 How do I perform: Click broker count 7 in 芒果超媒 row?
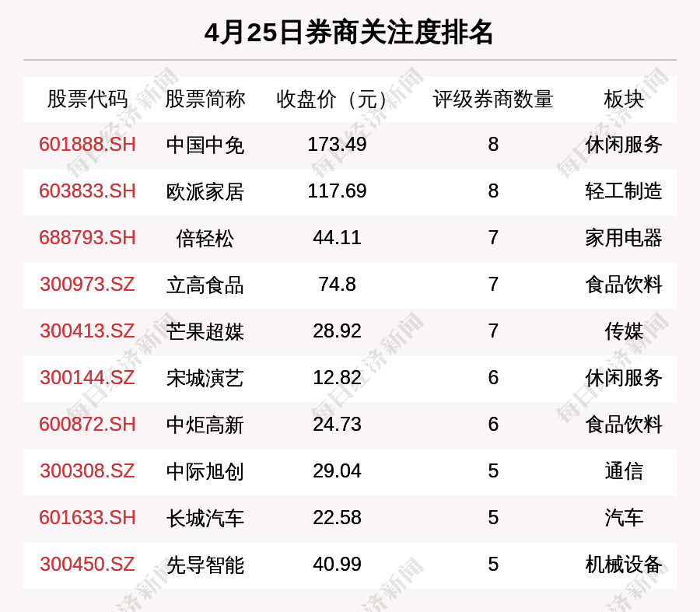point(493,330)
